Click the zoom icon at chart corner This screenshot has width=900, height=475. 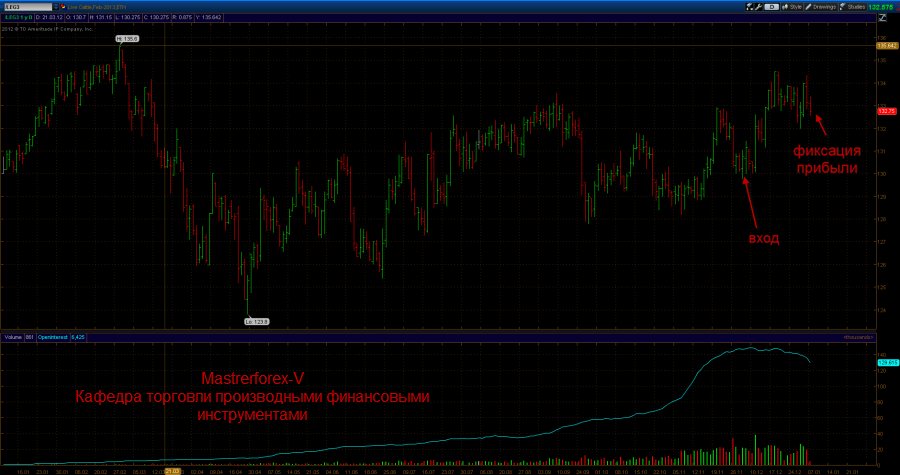pos(882,18)
